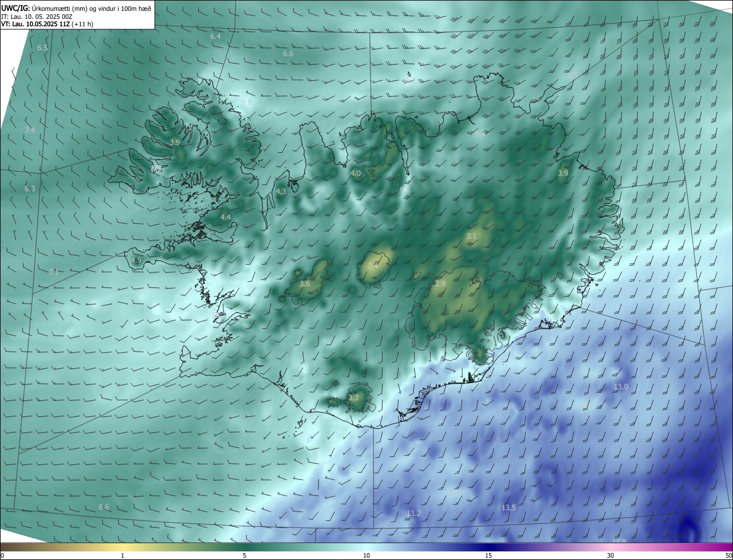Click the 6.5 value label
The height and width of the screenshot is (560, 733).
[x=42, y=48]
